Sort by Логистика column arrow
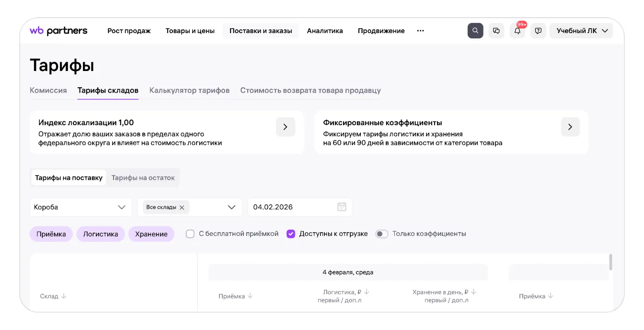644x330 pixels. [367, 292]
